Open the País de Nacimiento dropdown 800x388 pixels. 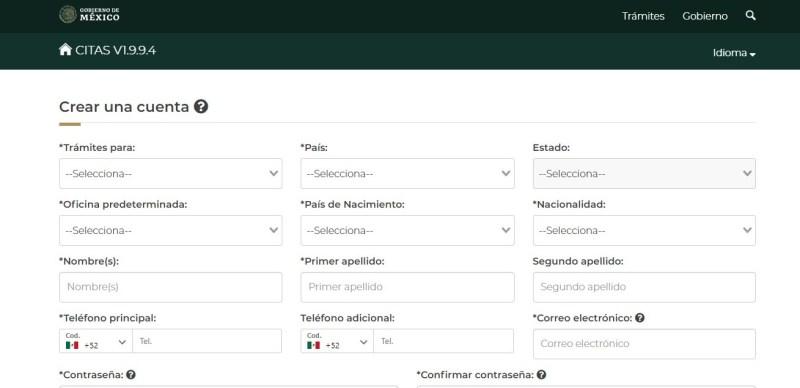(x=407, y=230)
